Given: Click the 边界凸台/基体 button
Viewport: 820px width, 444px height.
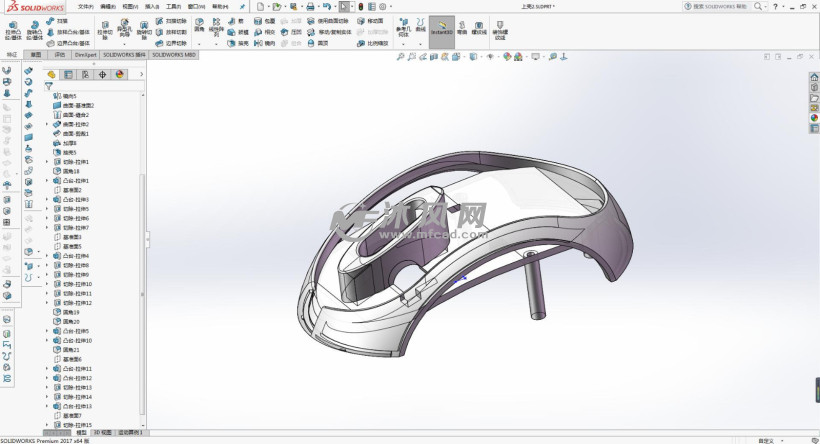Looking at the screenshot, I should click(69, 43).
